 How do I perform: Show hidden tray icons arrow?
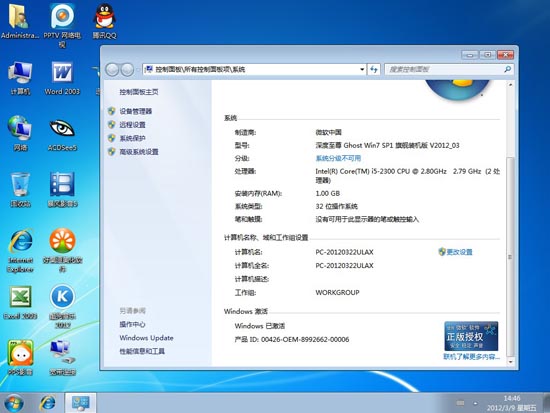tap(475, 404)
